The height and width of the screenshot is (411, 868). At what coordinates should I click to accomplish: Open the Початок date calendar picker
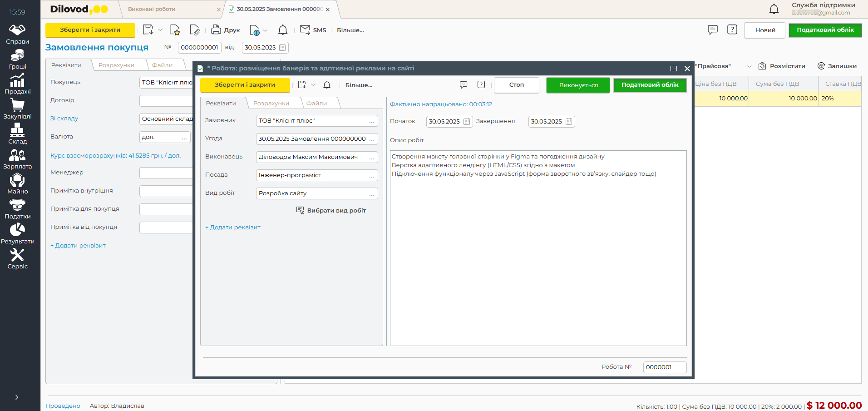click(467, 121)
